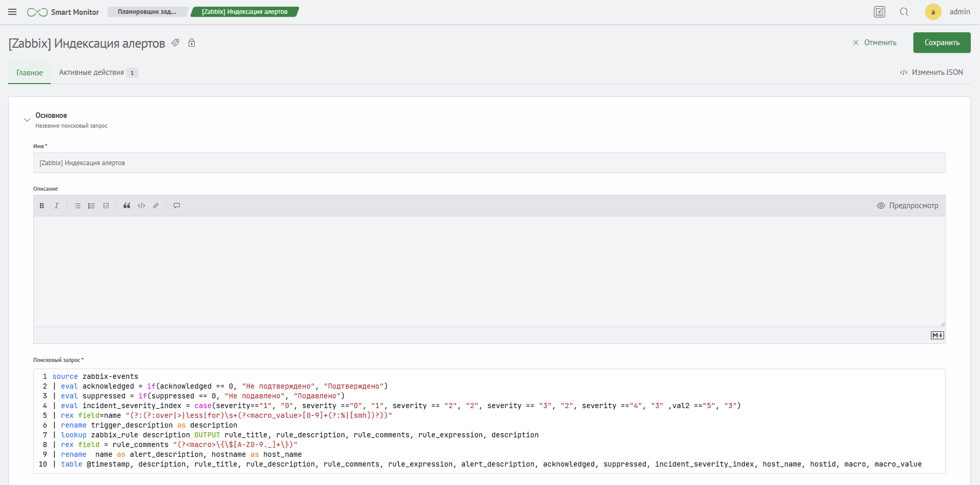Insert a numbered list in description
Image resolution: width=980 pixels, height=485 pixels.
[91, 206]
